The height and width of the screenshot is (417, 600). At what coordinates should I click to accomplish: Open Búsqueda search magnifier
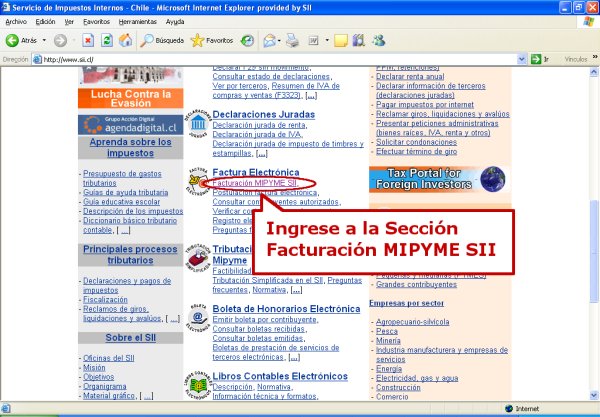(162, 40)
